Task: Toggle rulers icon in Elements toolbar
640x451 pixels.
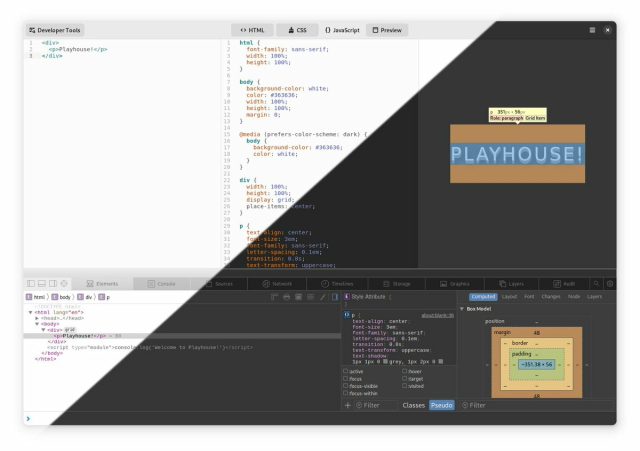Action: point(274,297)
